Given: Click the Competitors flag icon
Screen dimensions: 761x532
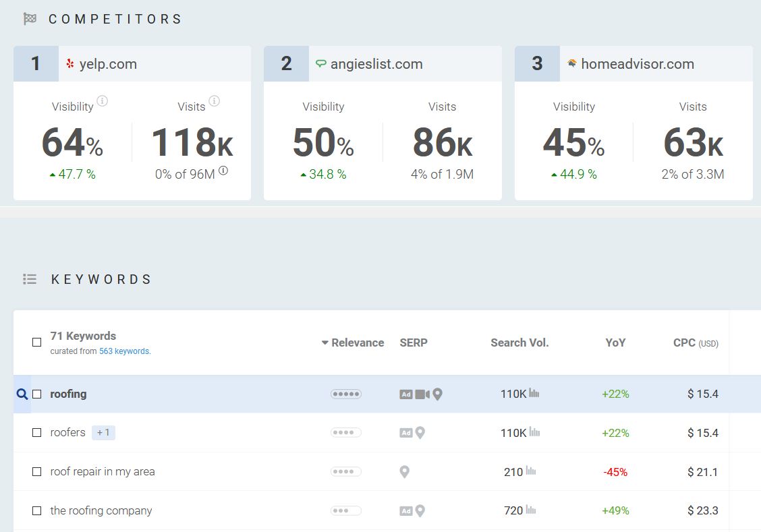Looking at the screenshot, I should tap(30, 18).
